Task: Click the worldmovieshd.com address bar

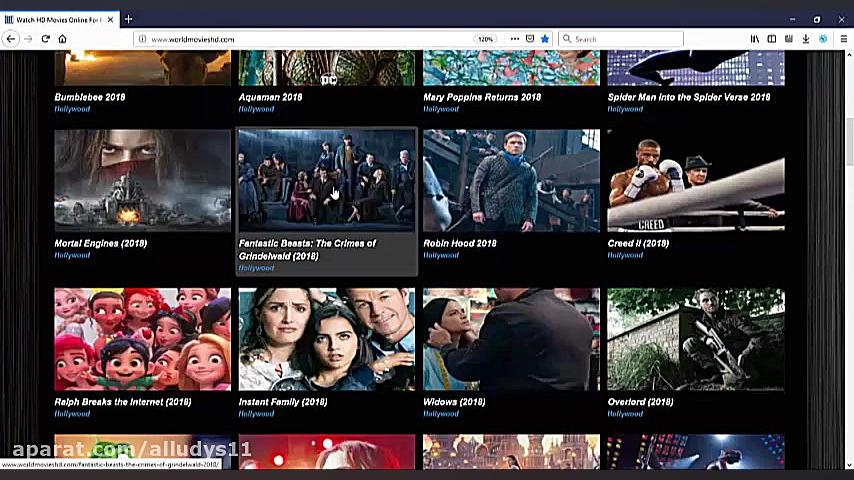Action: (x=305, y=39)
